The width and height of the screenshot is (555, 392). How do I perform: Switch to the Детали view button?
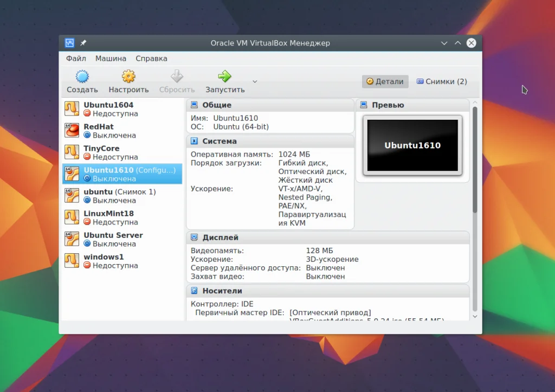coord(385,82)
